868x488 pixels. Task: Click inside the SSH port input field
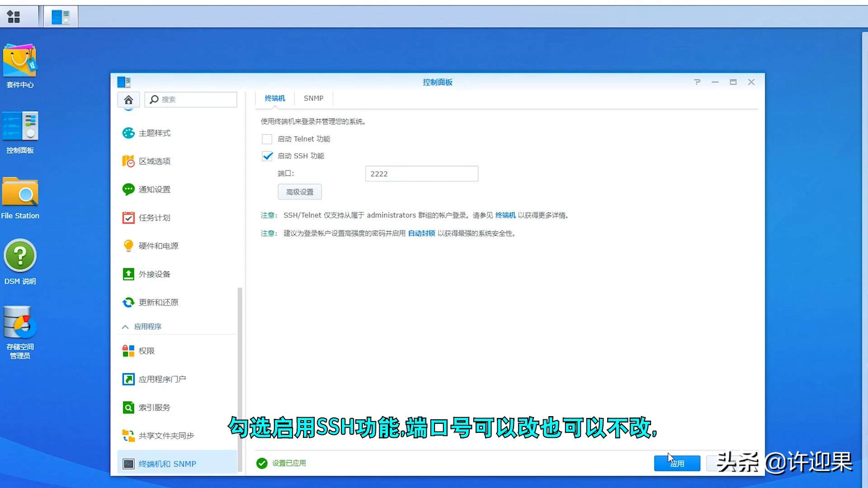point(421,174)
